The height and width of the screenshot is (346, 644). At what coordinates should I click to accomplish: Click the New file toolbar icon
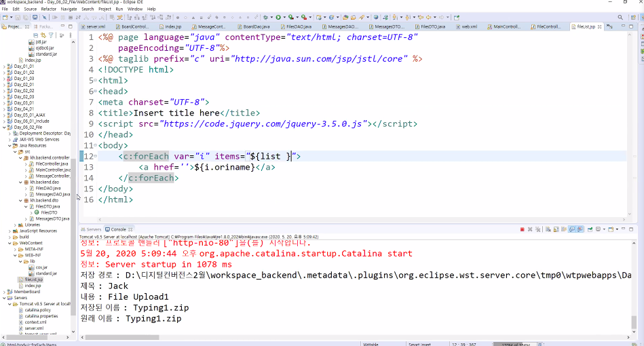coord(5,17)
